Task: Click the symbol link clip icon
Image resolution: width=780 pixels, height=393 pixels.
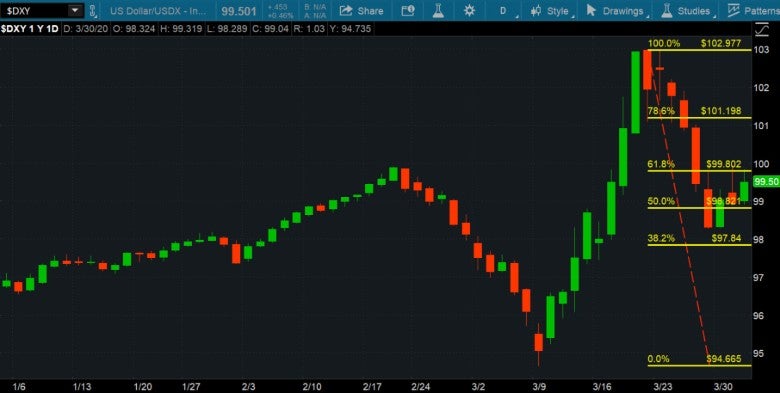Action: click(92, 10)
